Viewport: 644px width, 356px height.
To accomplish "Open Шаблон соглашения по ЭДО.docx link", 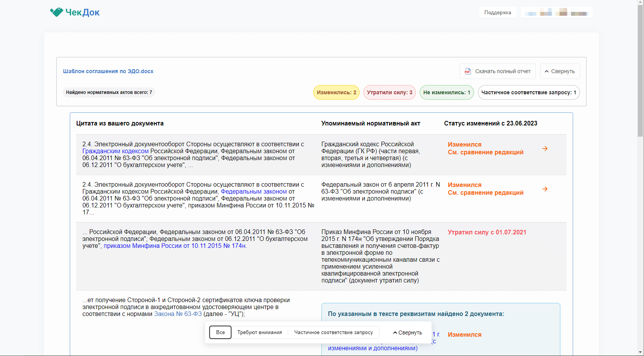I will pyautogui.click(x=108, y=71).
